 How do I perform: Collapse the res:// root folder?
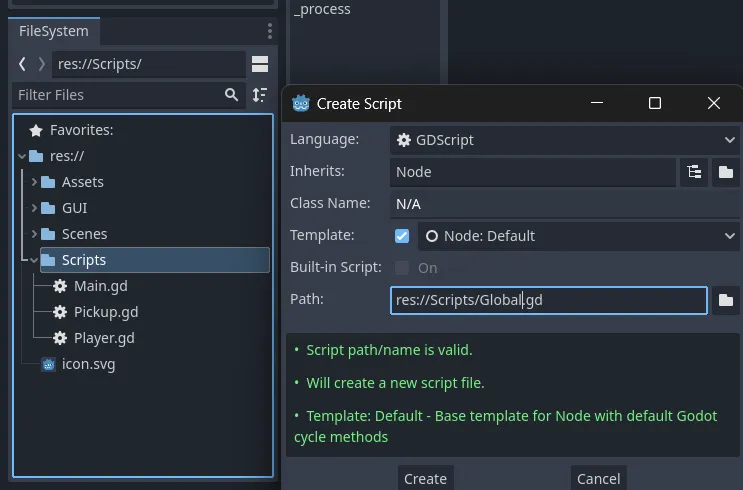pos(22,156)
